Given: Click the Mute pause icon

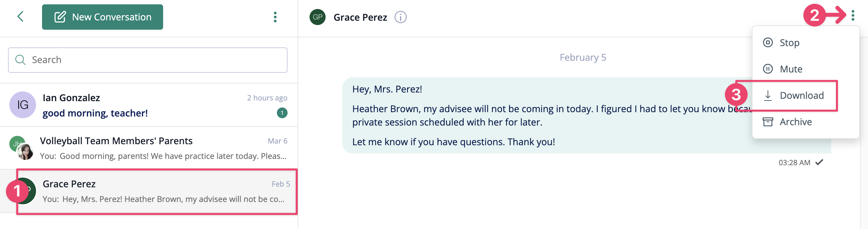Looking at the screenshot, I should pos(768,69).
